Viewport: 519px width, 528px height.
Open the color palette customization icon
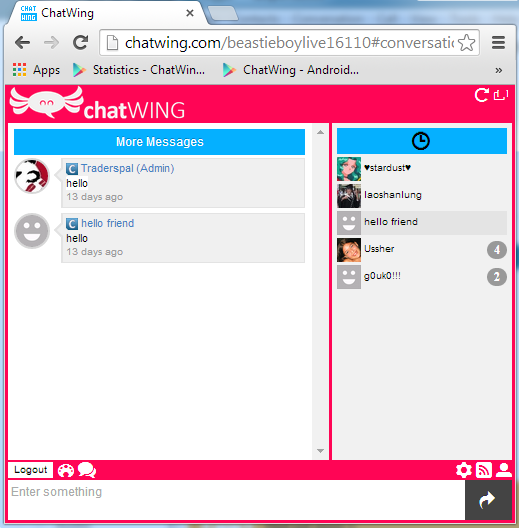pos(66,470)
